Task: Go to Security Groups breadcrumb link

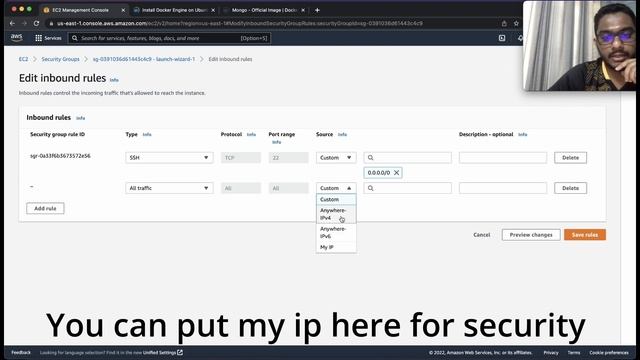Action: click(x=60, y=59)
